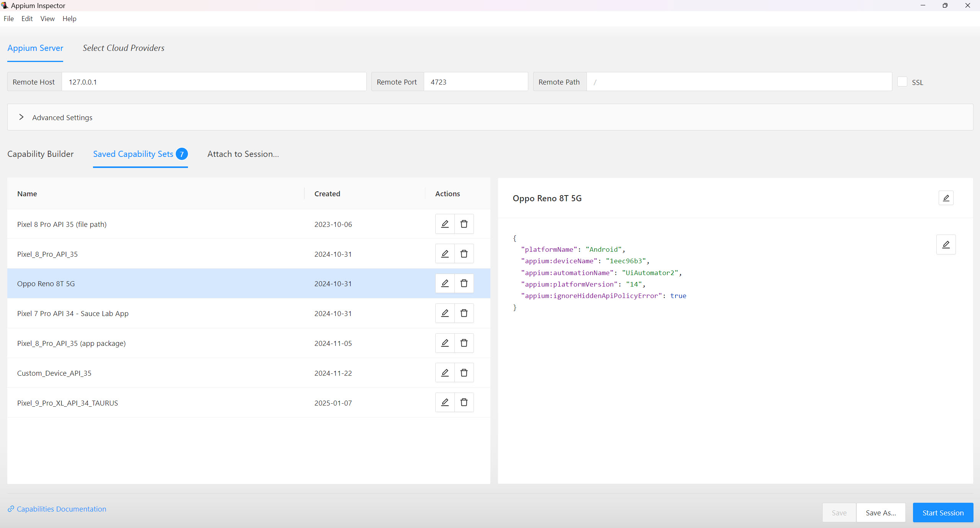
Task: Open the File menu
Action: click(9, 19)
